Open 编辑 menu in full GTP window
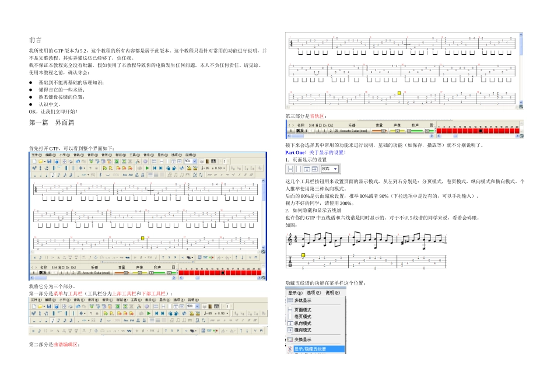The width and height of the screenshot is (554, 392). (x=51, y=155)
